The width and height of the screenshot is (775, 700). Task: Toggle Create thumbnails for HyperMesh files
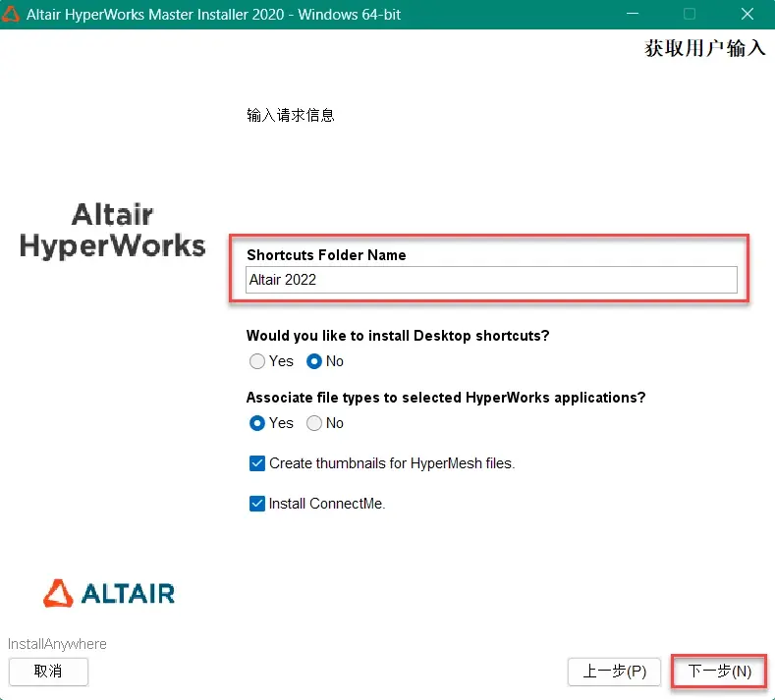[257, 463]
